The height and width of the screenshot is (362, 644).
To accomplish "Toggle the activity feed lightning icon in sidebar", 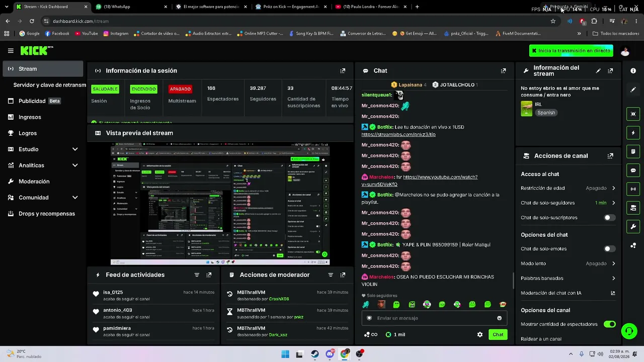I will [633, 133].
